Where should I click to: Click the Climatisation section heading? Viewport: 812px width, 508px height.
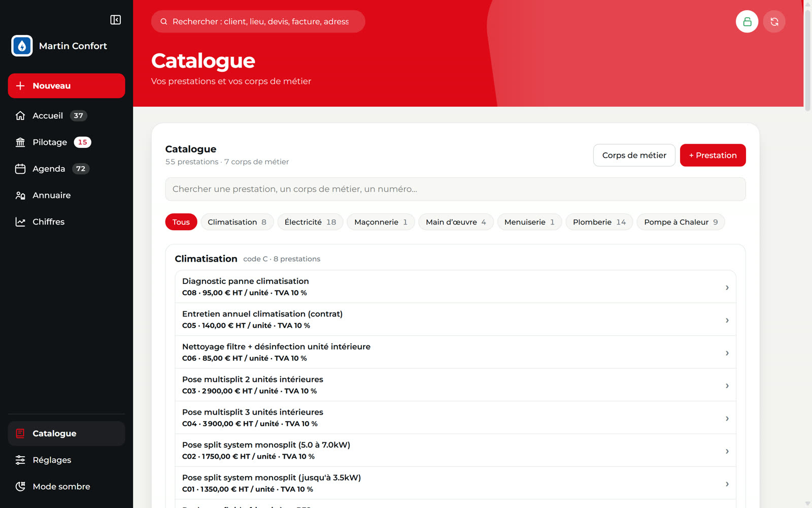tap(206, 259)
